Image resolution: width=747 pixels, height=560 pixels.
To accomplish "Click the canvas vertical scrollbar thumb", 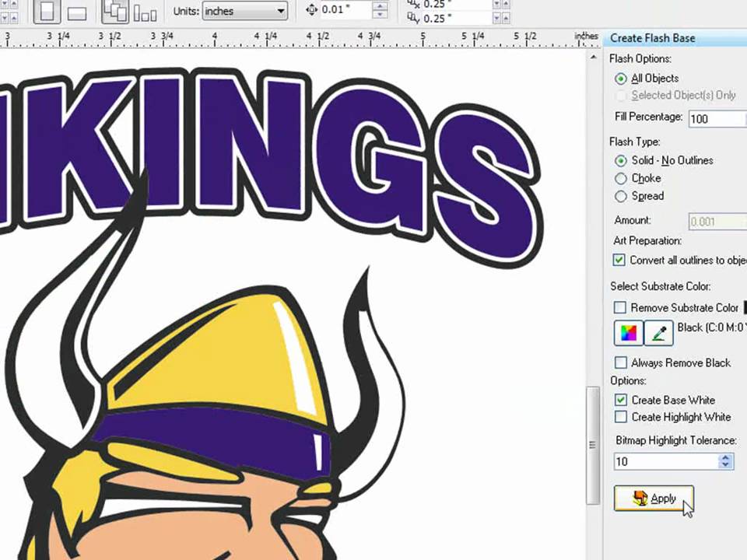I will [593, 445].
